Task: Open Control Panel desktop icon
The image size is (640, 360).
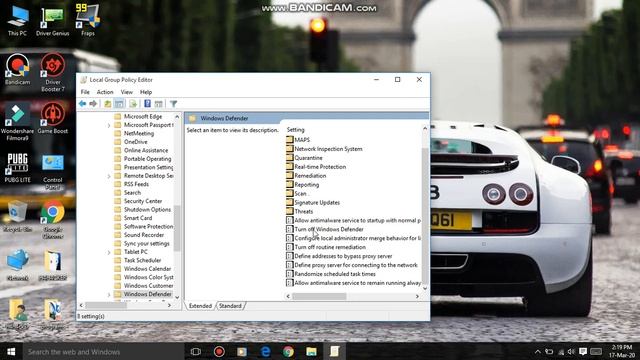Action: [53, 171]
